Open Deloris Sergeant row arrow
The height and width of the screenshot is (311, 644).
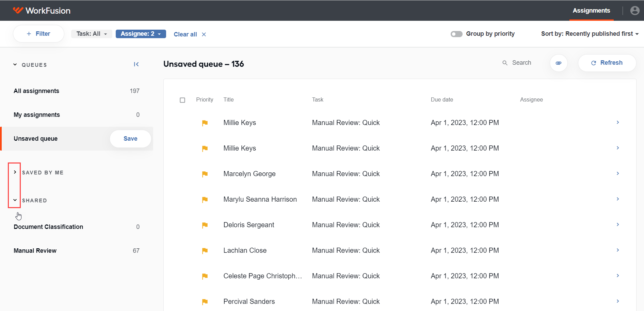point(618,224)
